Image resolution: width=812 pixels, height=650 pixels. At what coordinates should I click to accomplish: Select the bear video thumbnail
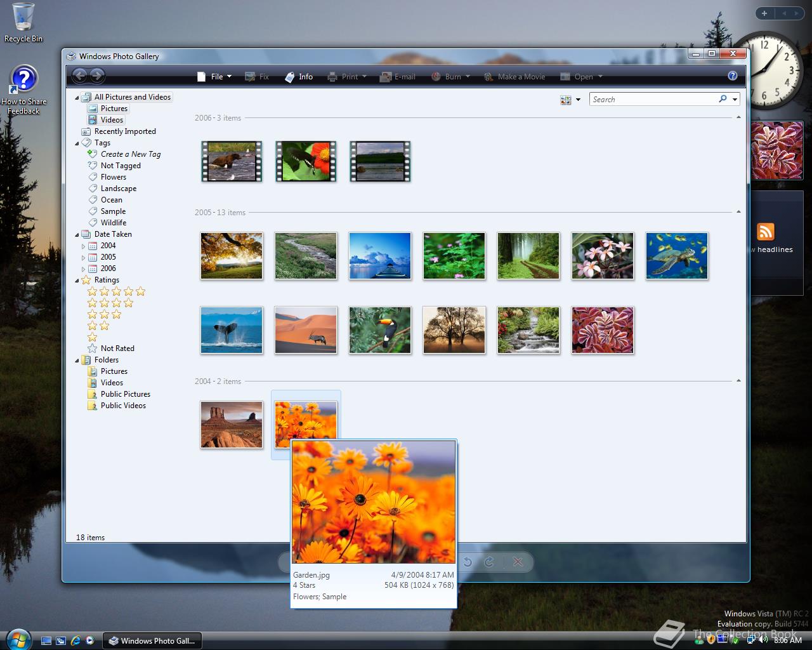(x=232, y=161)
